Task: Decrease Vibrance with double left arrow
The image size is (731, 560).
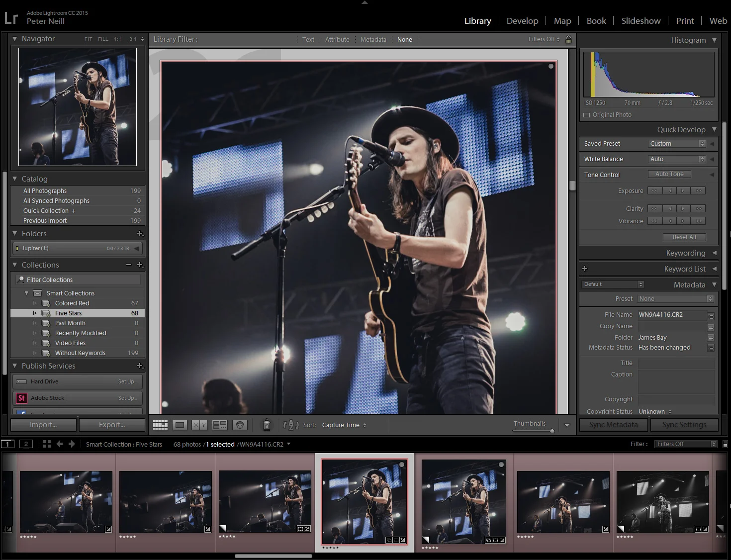Action: (x=654, y=221)
